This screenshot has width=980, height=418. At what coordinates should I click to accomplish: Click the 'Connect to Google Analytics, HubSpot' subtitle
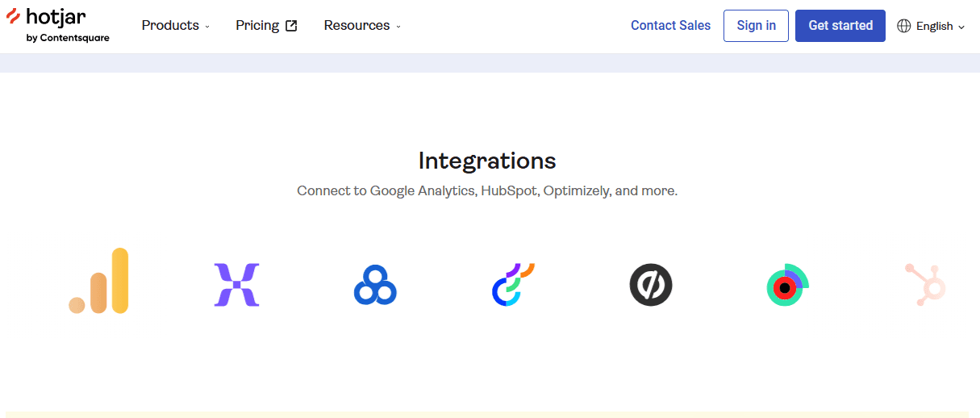point(487,191)
